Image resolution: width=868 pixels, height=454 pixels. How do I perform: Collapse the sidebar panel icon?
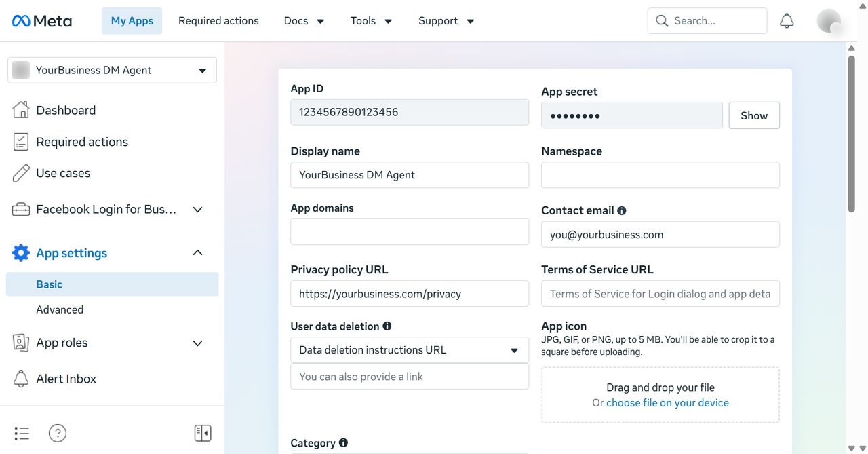203,433
